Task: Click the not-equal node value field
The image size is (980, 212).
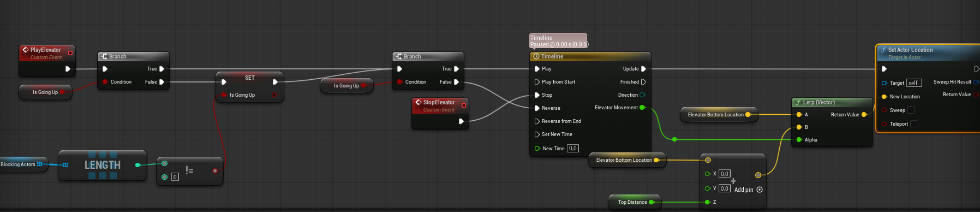Action: click(175, 177)
